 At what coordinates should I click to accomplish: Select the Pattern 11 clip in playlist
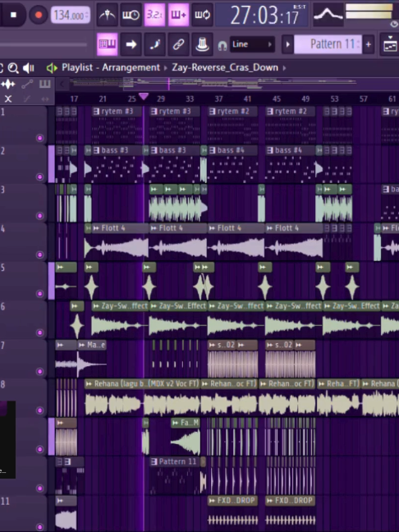click(175, 461)
